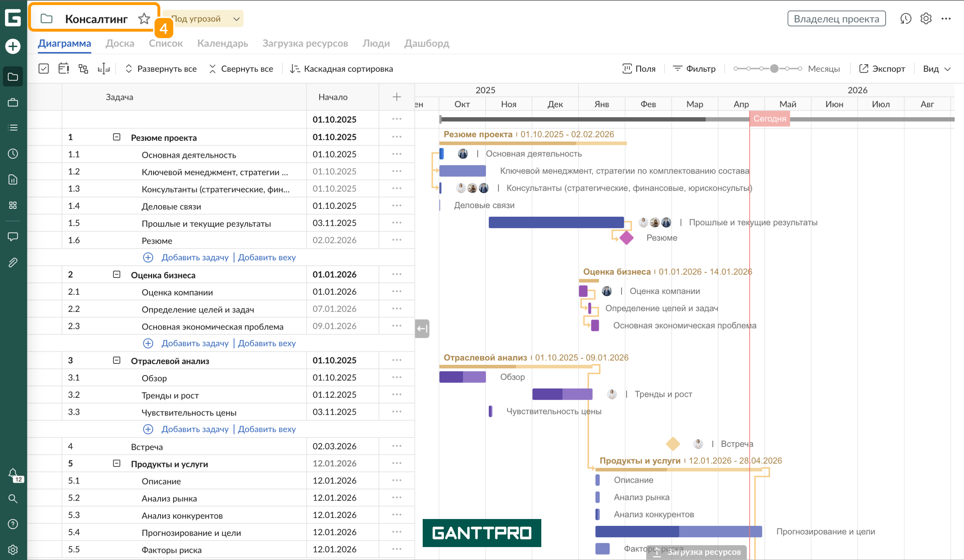Collapse the Резюме проекта group
Screen dimensions: 964x560
(117, 137)
